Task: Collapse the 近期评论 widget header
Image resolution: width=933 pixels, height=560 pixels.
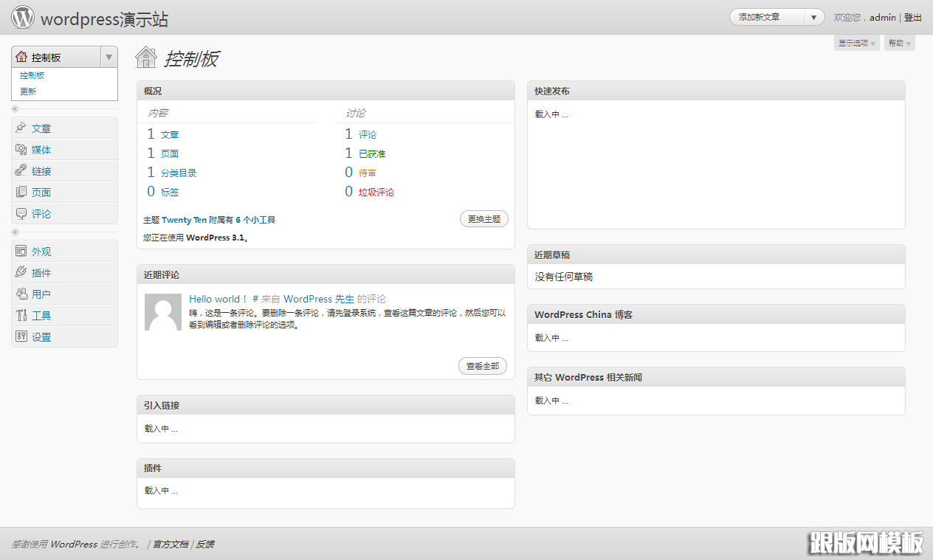Action: 326,274
